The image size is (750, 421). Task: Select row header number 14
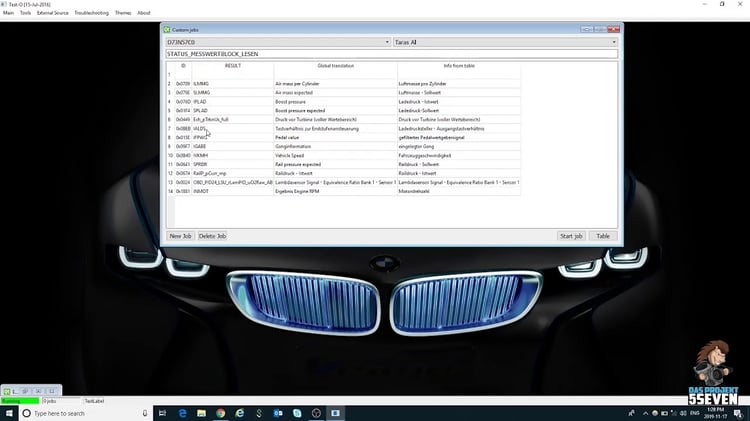coord(170,191)
